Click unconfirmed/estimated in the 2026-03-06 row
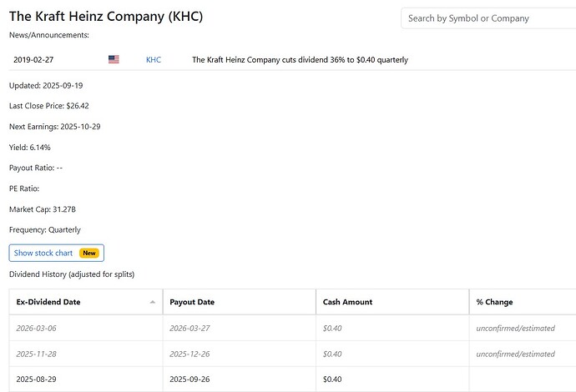576x392 pixels. (515, 328)
